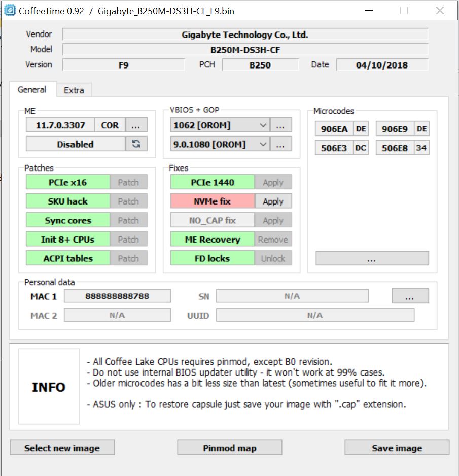Click the ME Recovery fix label

click(213, 239)
